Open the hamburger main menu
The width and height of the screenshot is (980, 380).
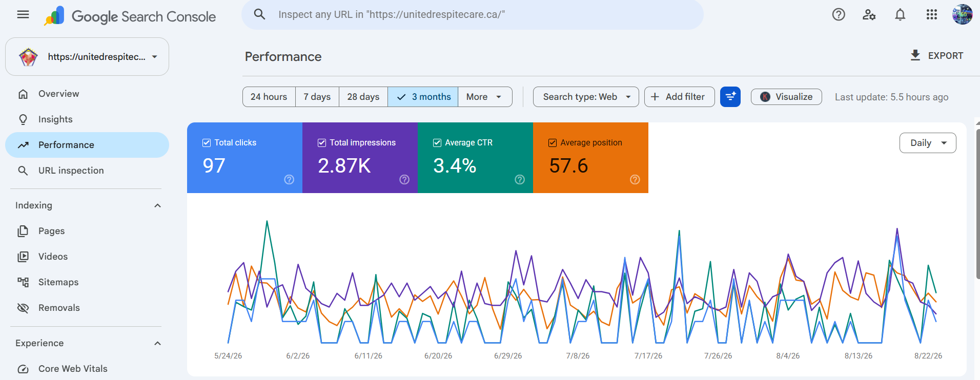coord(23,14)
